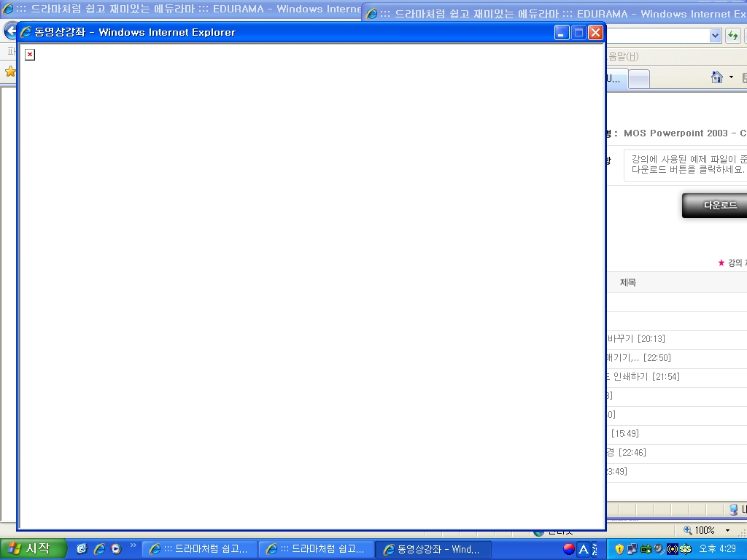Viewport: 747px width, 560px height.
Task: Switch to the 동영상강좌 - Wind... taskbar button
Action: [433, 550]
